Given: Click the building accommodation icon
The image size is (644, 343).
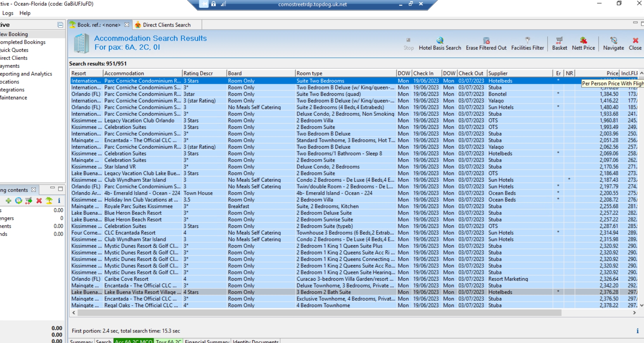Looking at the screenshot, I should (81, 43).
